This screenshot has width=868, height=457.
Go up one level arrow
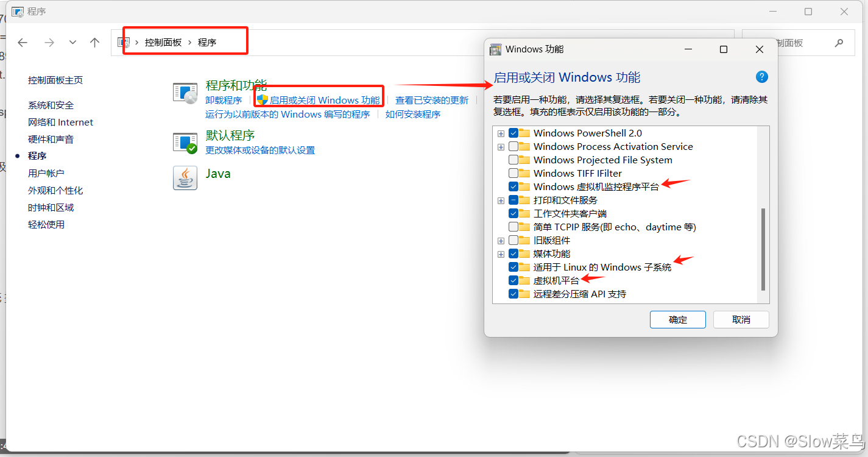[94, 43]
